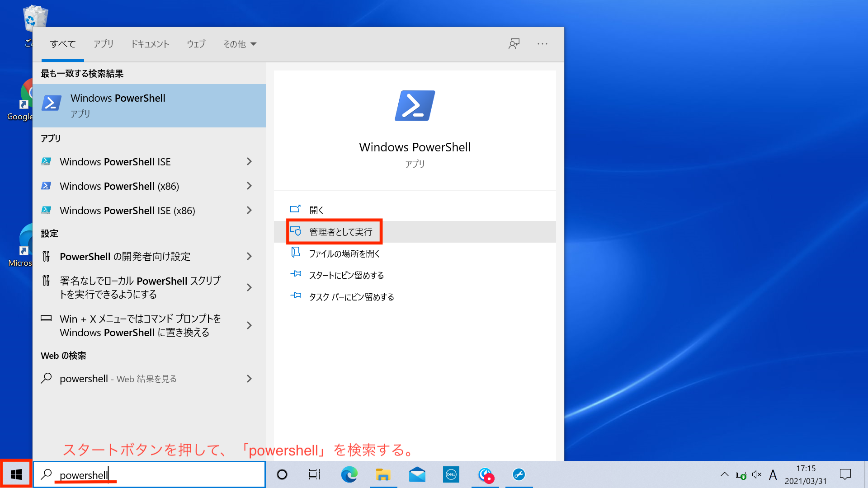The height and width of the screenshot is (488, 868).
Task: Click the Windows Start button
Action: [x=16, y=474]
